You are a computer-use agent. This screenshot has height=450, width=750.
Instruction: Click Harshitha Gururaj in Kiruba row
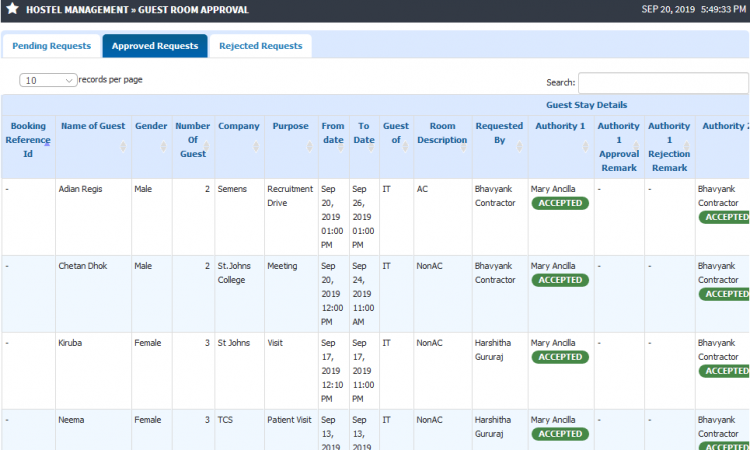tap(493, 350)
